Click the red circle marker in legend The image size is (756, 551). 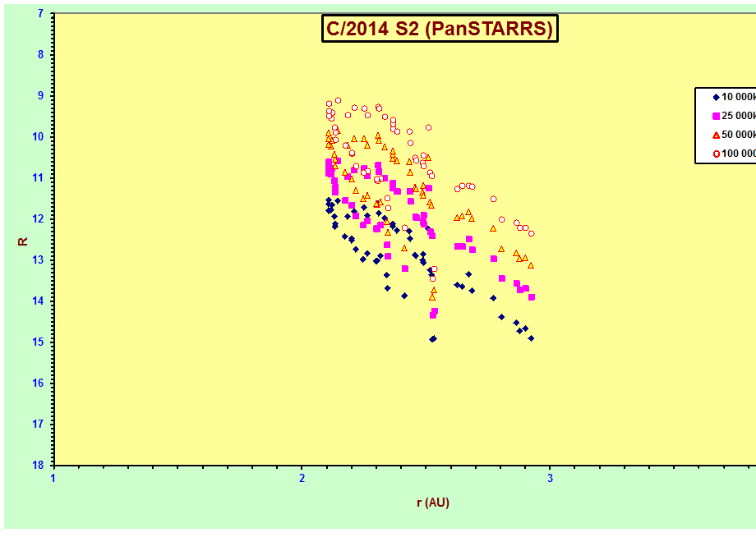(716, 154)
